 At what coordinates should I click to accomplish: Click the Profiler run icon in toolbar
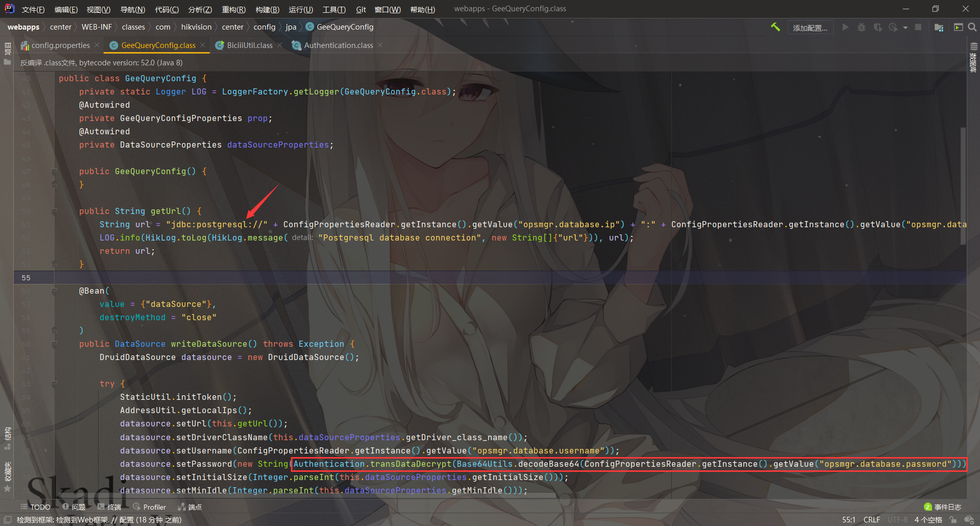(x=893, y=27)
